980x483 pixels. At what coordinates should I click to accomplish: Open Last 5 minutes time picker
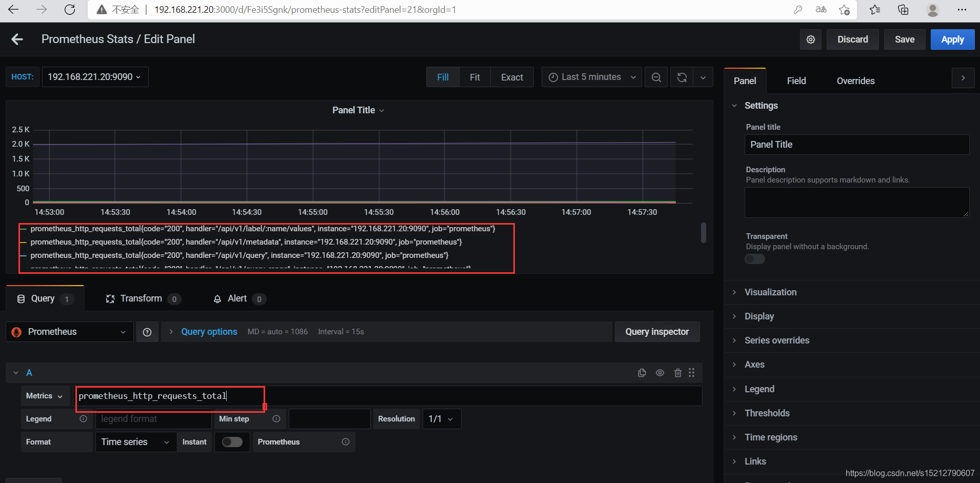[592, 77]
